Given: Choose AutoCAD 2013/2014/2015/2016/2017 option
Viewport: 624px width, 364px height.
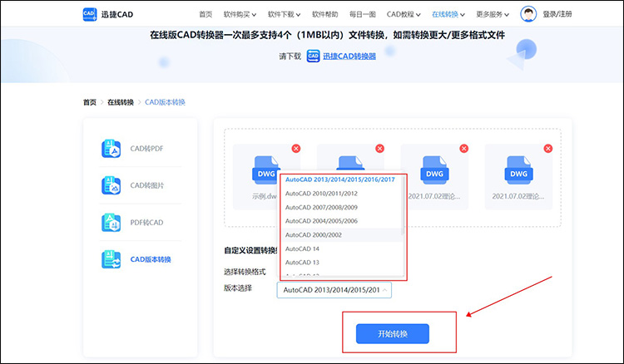Looking at the screenshot, I should point(342,180).
